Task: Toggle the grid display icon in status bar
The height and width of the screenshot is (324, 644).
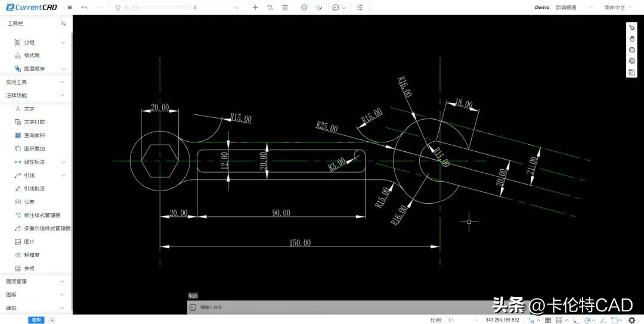Action: [x=548, y=320]
